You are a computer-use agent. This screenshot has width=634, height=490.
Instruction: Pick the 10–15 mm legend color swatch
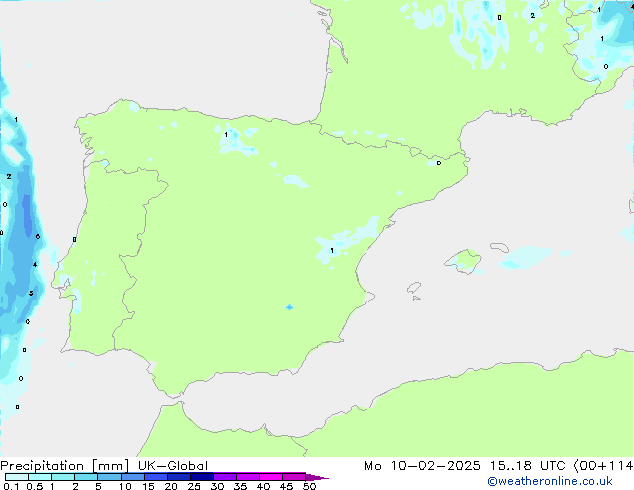[132, 477]
